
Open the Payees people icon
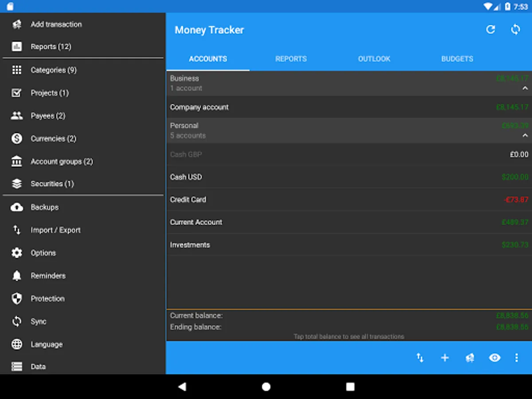[17, 116]
